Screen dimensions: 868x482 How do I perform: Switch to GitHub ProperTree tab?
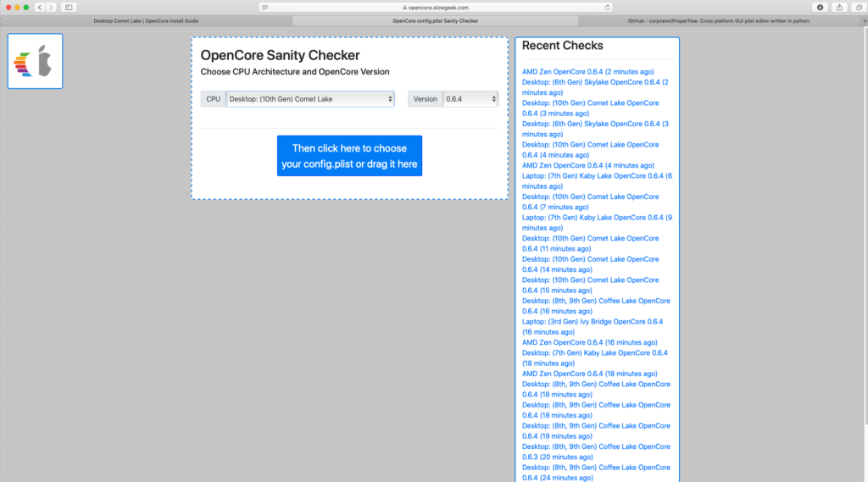click(x=719, y=21)
